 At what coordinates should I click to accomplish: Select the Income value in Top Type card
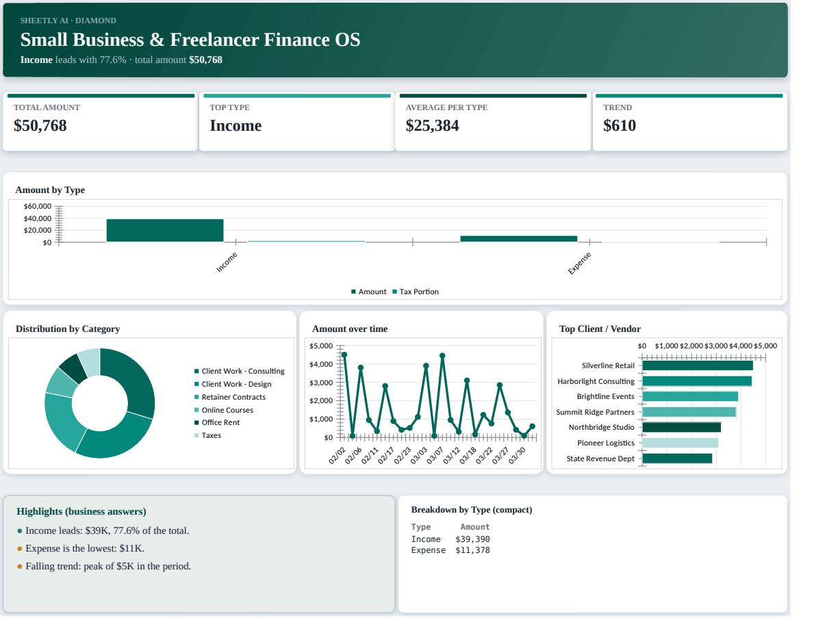[236, 126]
